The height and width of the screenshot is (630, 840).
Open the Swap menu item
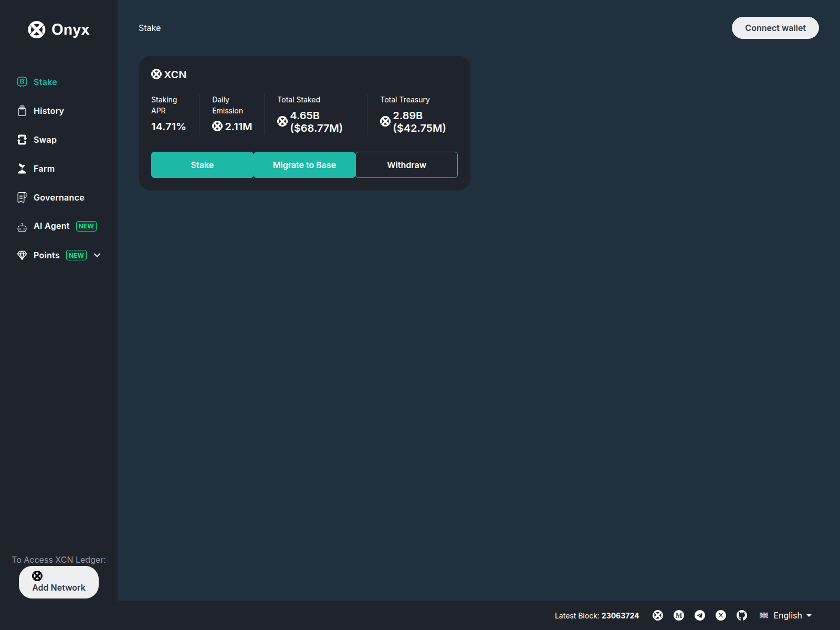click(45, 140)
